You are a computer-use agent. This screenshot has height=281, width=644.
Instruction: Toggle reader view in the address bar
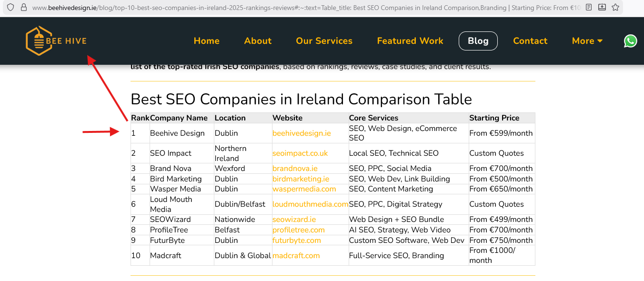coord(589,8)
